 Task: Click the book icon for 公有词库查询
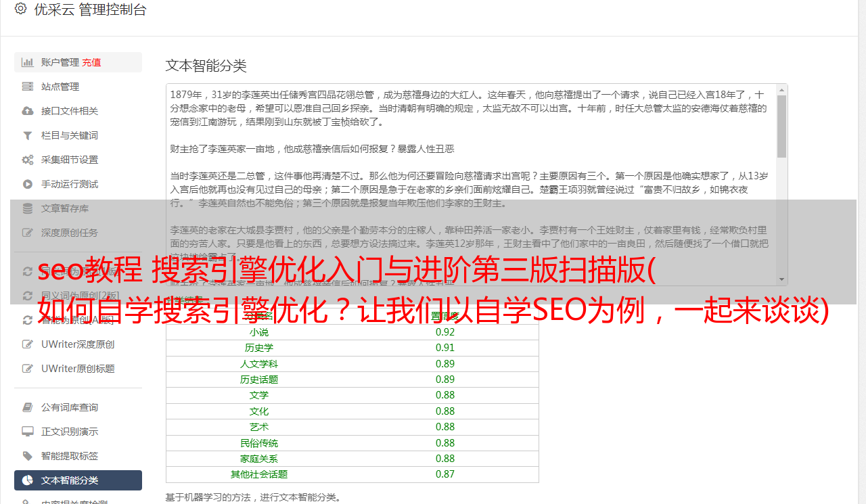click(x=28, y=407)
